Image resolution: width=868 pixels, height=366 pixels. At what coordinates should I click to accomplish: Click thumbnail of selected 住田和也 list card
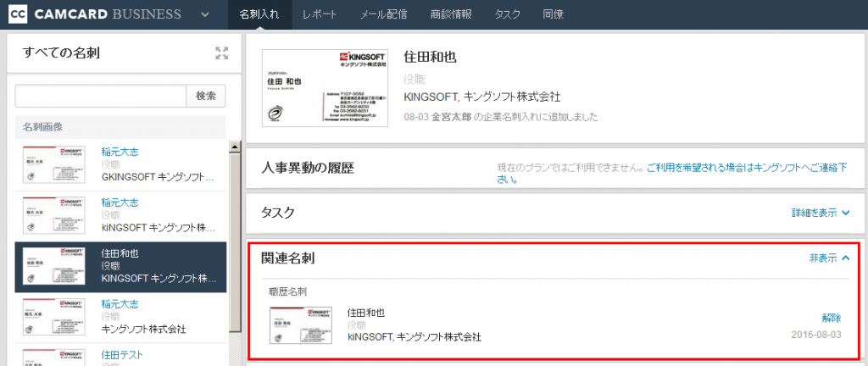(x=53, y=266)
